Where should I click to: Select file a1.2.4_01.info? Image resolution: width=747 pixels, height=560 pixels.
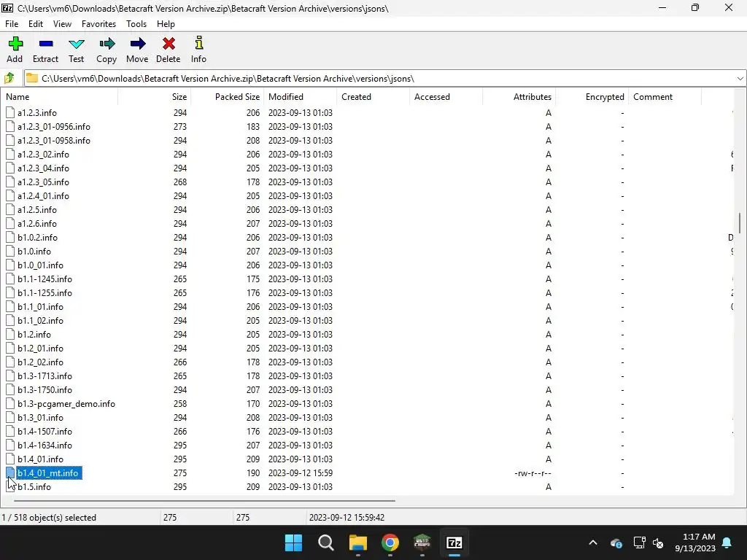click(x=43, y=195)
